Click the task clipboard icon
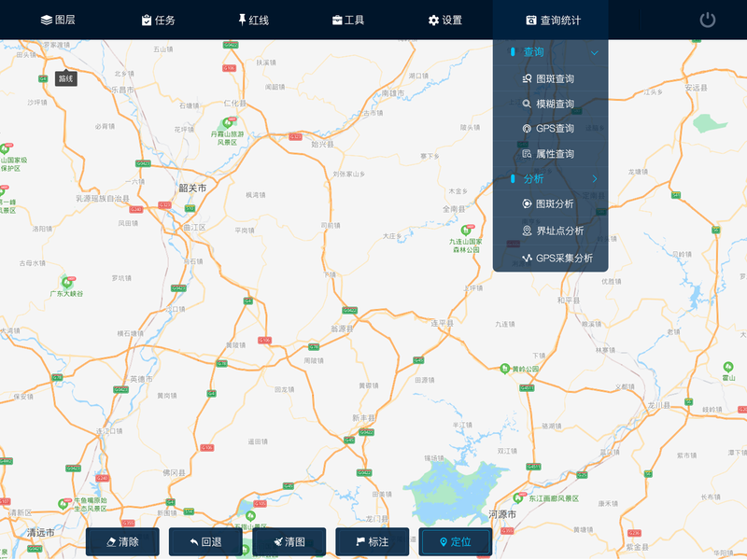Screen dimensions: 747x560 (x=147, y=20)
